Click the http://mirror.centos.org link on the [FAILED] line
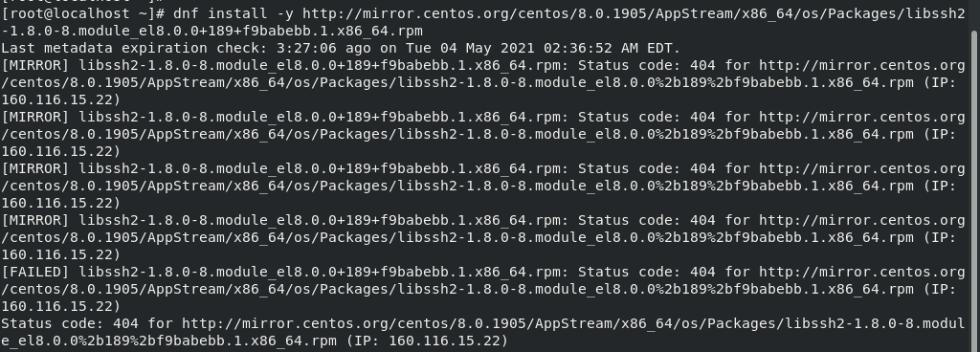Viewport: 980px width, 352px height. pos(862,273)
